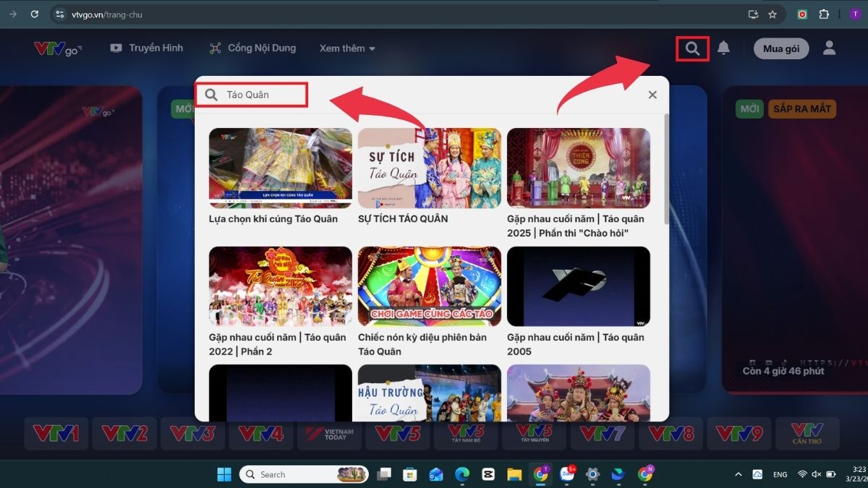Select the VTV3 channel icon
Screen dimensions: 868x488
pyautogui.click(x=192, y=433)
